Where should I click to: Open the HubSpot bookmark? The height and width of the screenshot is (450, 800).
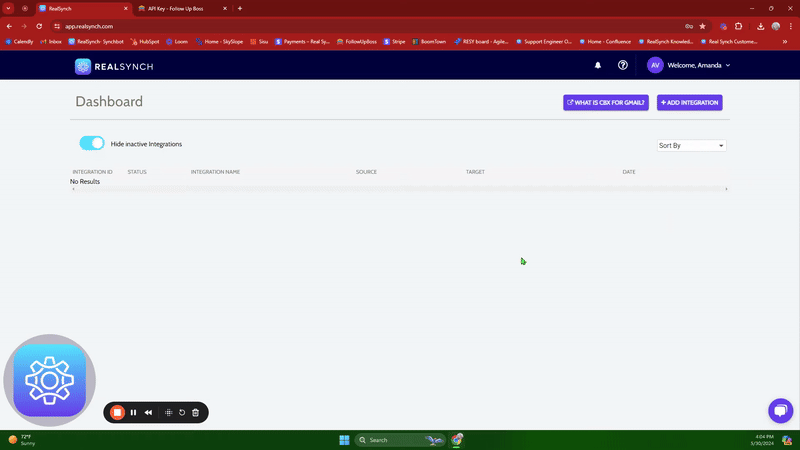(x=145, y=42)
